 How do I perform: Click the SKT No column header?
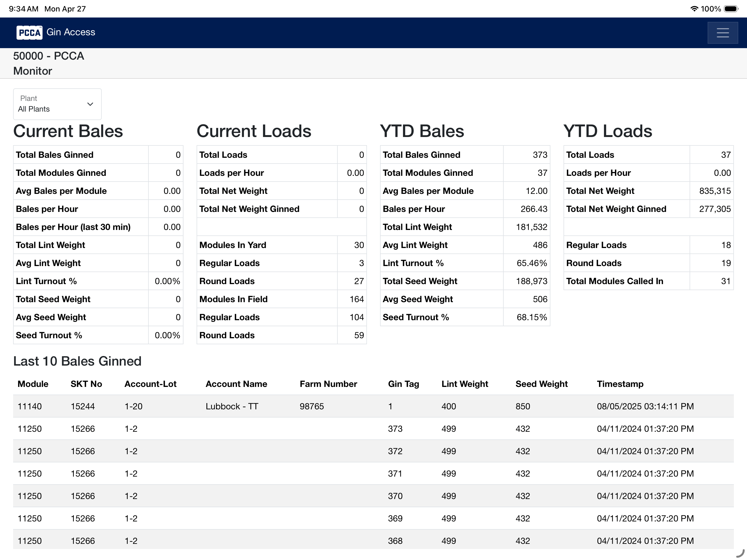point(86,384)
